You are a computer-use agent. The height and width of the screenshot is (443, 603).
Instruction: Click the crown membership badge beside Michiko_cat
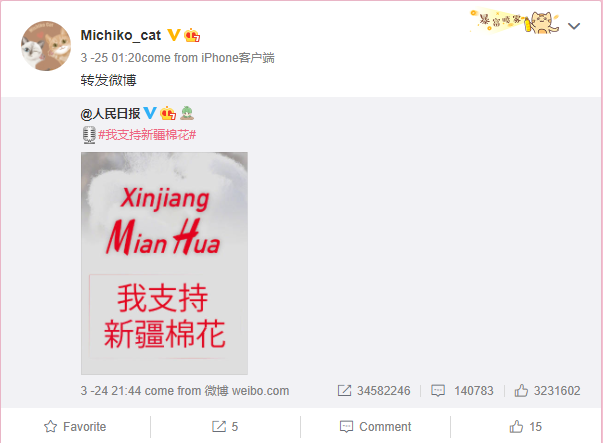(192, 35)
